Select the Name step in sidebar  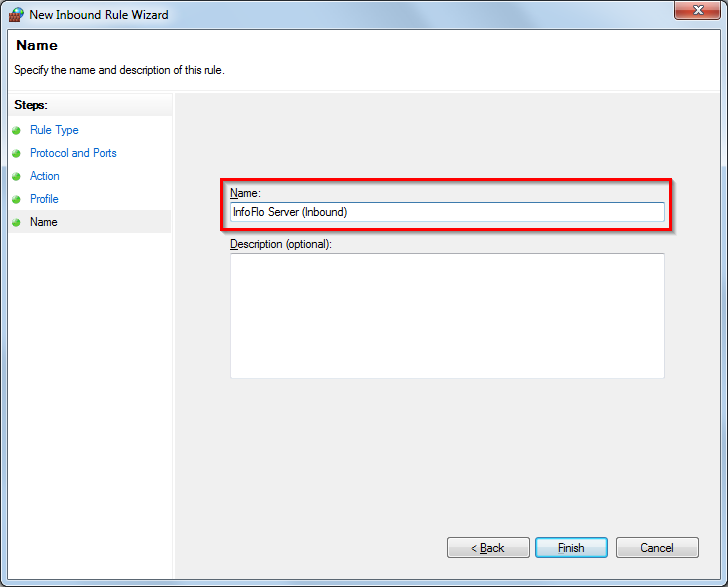tap(44, 222)
